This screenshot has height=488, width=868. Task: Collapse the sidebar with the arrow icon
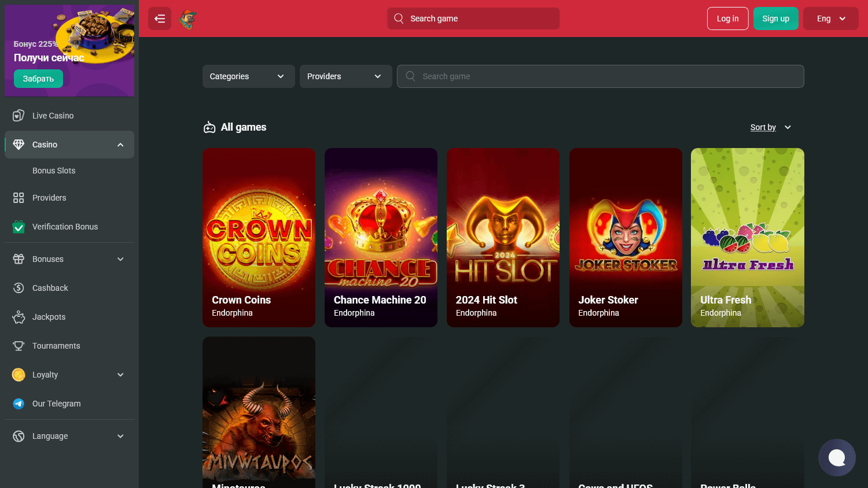(159, 18)
